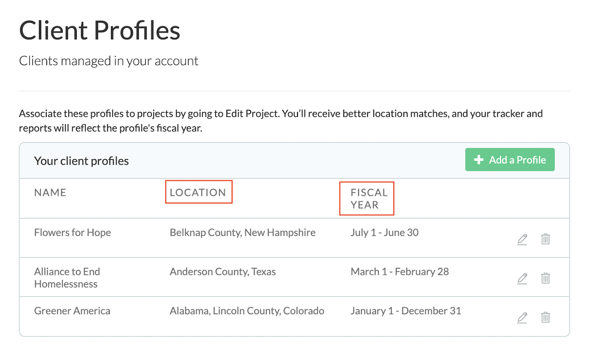Viewport: 594px width, 364px height.
Task: Delete the Greener America profile
Action: [x=545, y=318]
